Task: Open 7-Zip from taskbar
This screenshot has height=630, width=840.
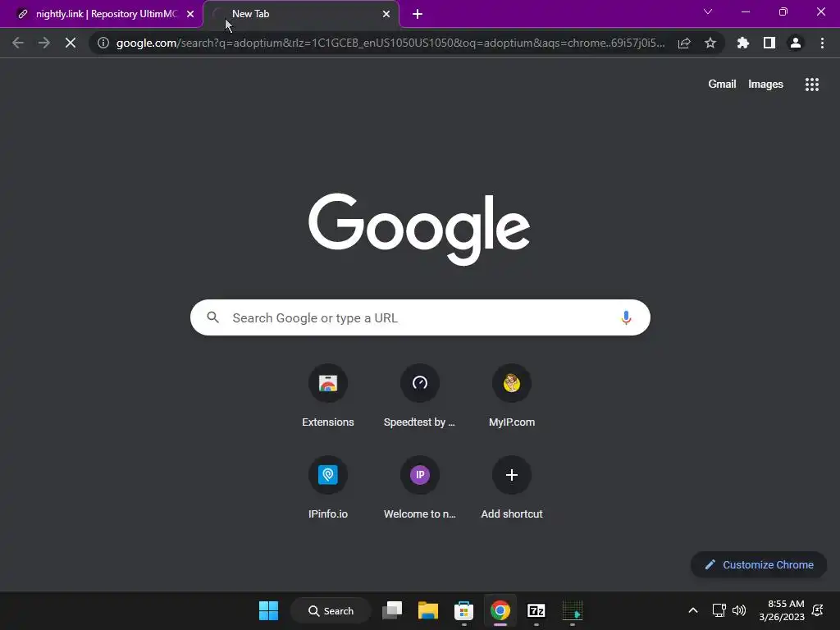Action: click(x=536, y=610)
